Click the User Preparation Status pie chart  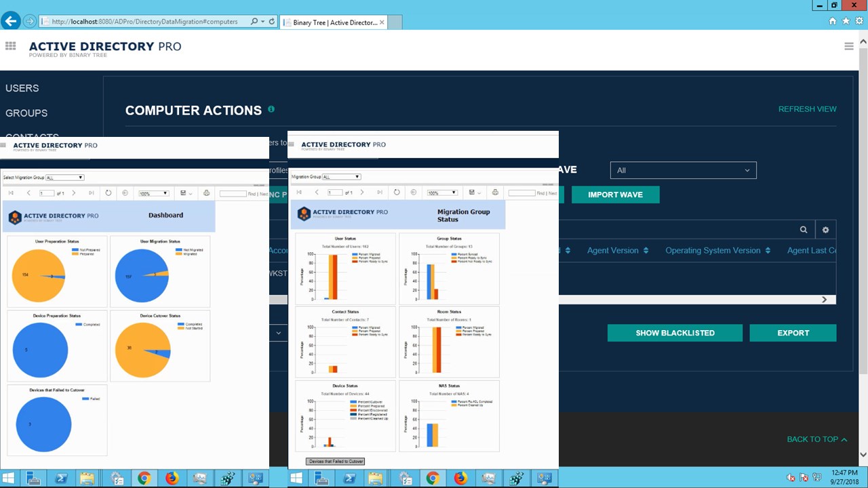click(x=39, y=276)
